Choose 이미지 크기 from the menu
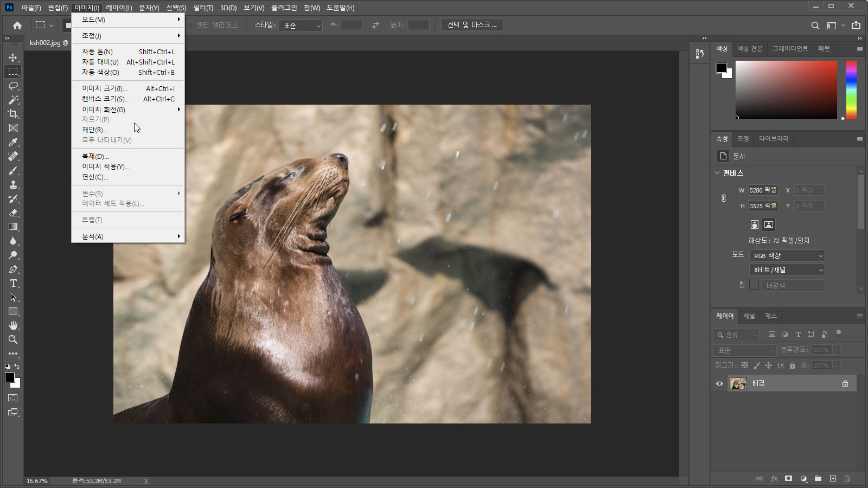Viewport: 868px width, 488px height. [105, 88]
